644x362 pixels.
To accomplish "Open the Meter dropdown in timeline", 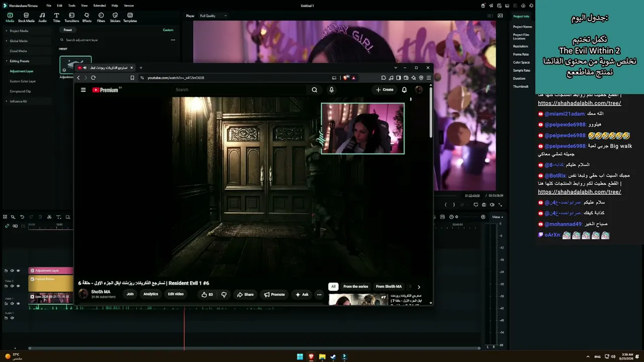I will tap(497, 217).
